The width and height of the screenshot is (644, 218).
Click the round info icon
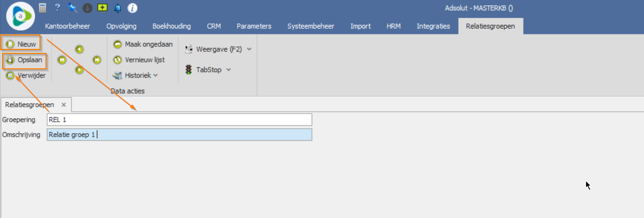coord(132,7)
